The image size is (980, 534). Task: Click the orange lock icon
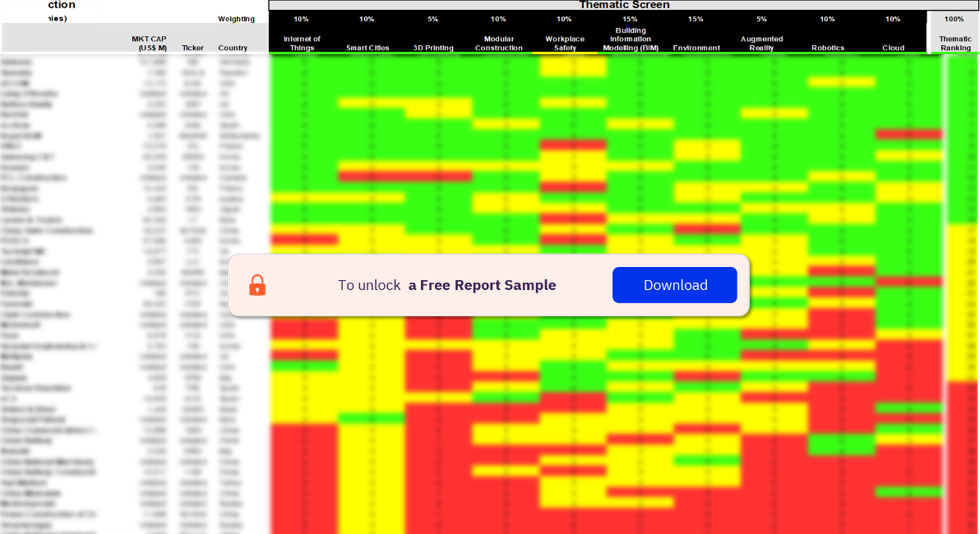click(257, 285)
